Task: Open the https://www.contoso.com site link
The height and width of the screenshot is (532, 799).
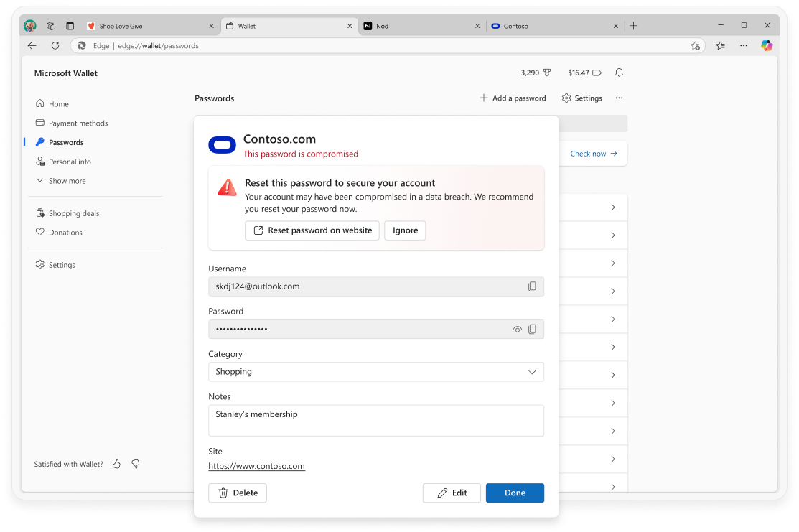Action: point(256,466)
